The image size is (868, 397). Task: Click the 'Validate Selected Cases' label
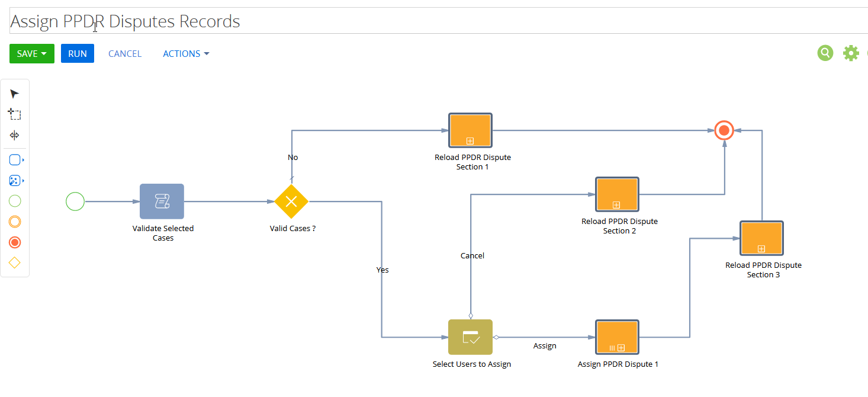[x=163, y=233]
